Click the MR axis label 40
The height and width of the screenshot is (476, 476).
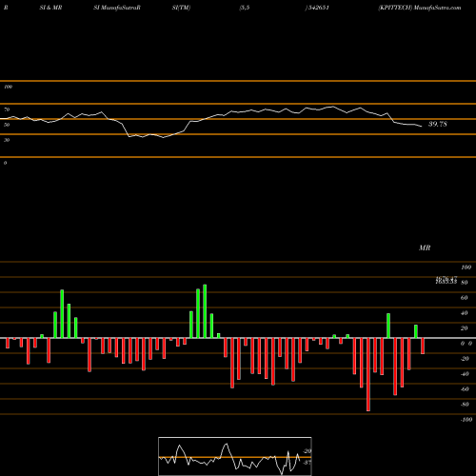click(465, 313)
